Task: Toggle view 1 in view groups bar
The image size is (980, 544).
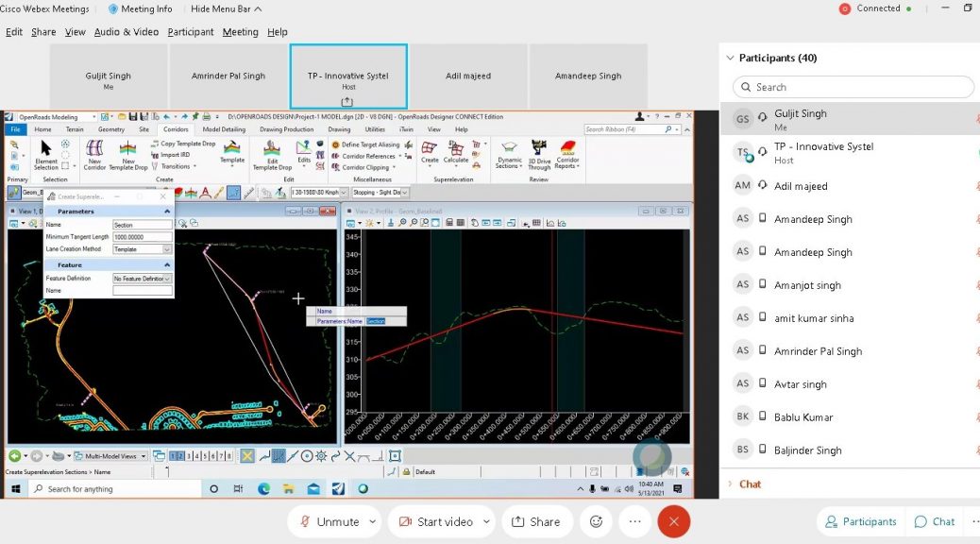Action: point(174,456)
